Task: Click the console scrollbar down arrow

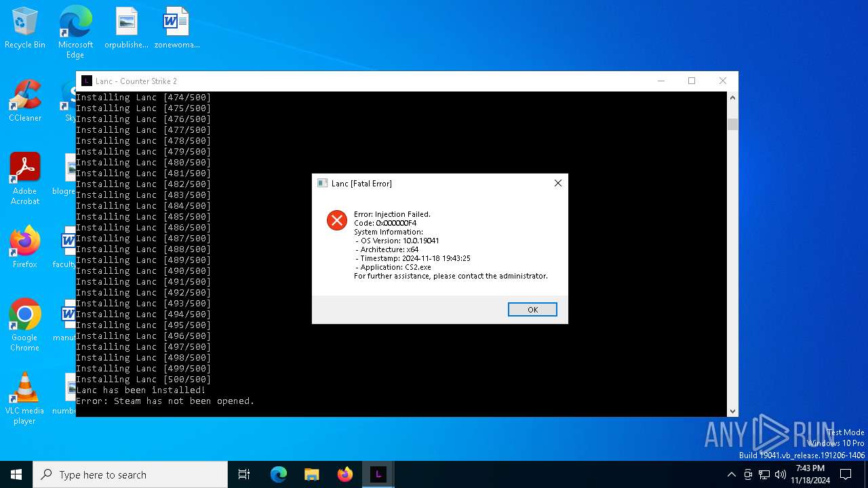Action: [732, 411]
